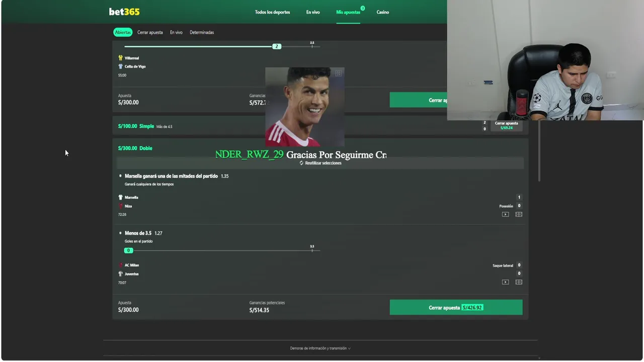
Task: Click the 'Saque lateral' stat label
Action: pos(503,265)
